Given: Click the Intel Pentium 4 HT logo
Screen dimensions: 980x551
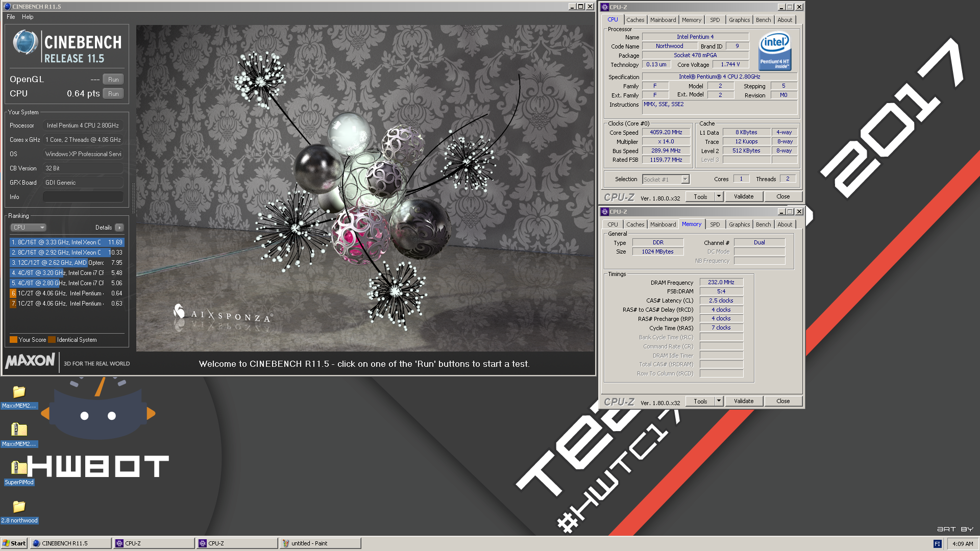Looking at the screenshot, I should click(775, 51).
